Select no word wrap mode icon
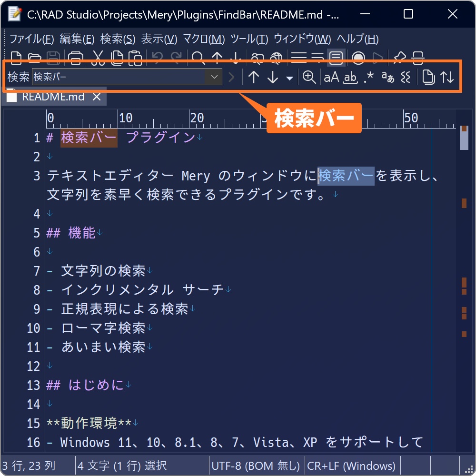 point(299,58)
